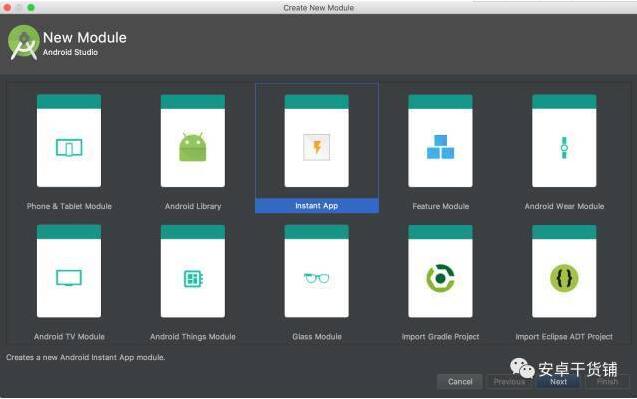Viewport: 637px width, 399px height.
Task: Click the Cancel button
Action: pyautogui.click(x=460, y=382)
